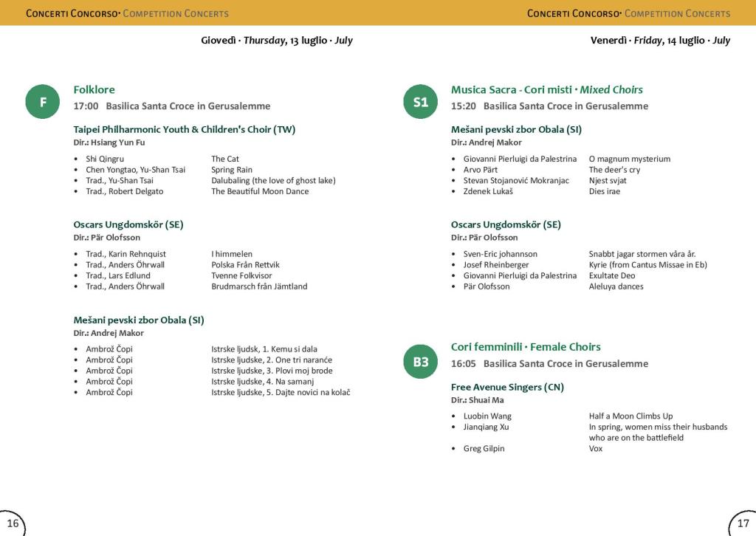
Task: Click the green B3 category badge
Action: click(421, 361)
